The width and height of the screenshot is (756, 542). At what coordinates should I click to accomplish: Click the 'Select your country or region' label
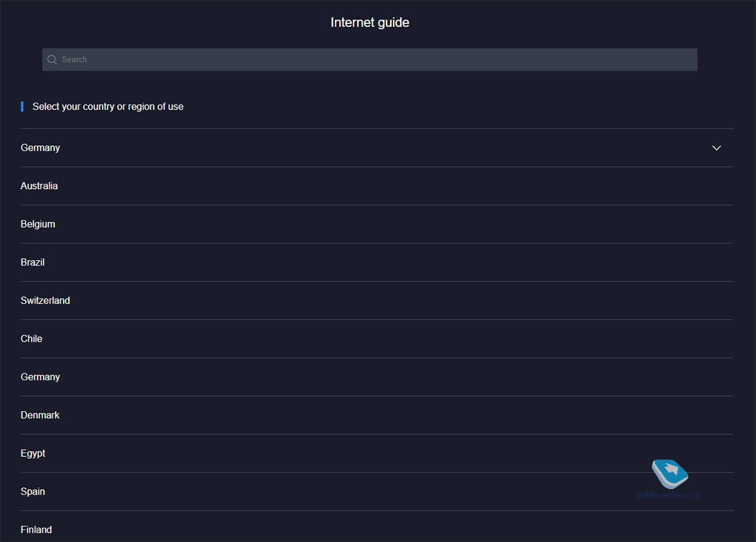108,106
